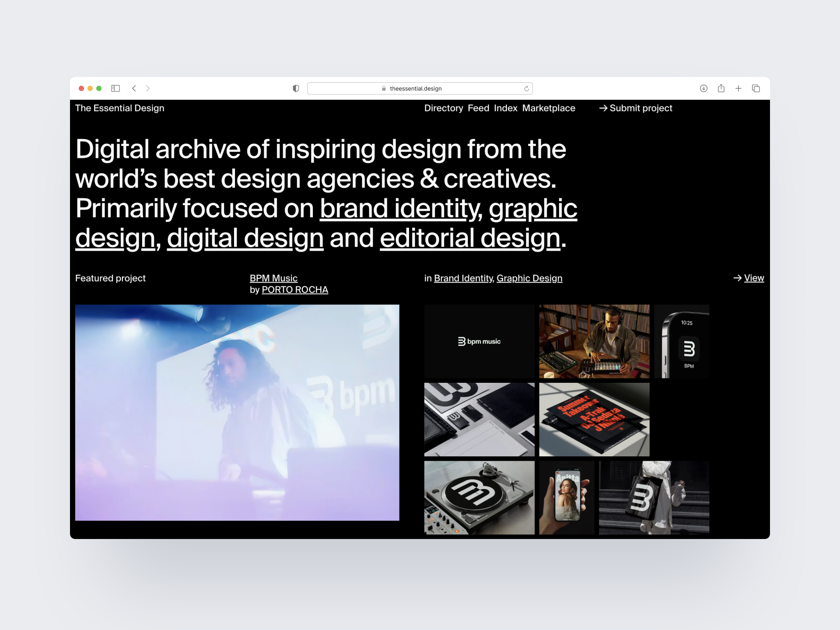This screenshot has width=840, height=630.
Task: Open the bpm music logo thumbnail
Action: pos(479,341)
